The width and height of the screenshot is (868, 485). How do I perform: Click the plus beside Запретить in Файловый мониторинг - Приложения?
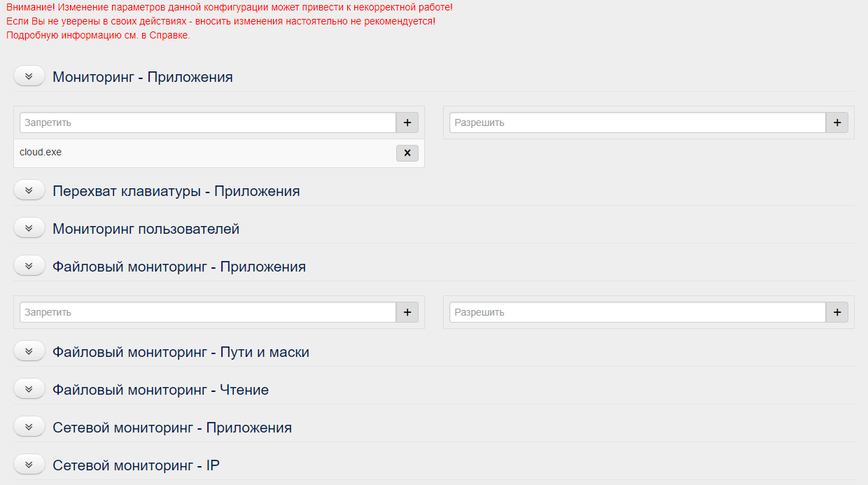[x=407, y=312]
